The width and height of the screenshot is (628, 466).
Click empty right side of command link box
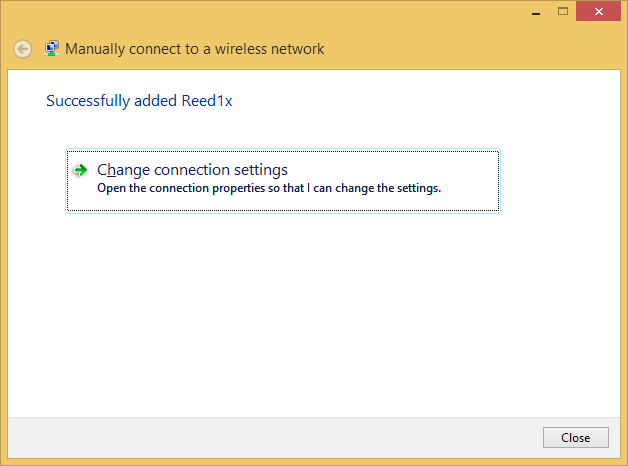(x=470, y=170)
